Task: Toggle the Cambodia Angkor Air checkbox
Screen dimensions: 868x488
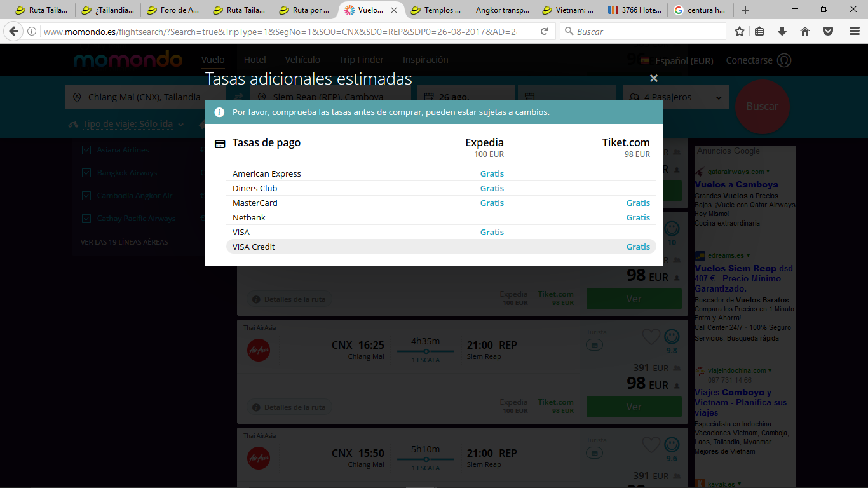Action: [86, 196]
